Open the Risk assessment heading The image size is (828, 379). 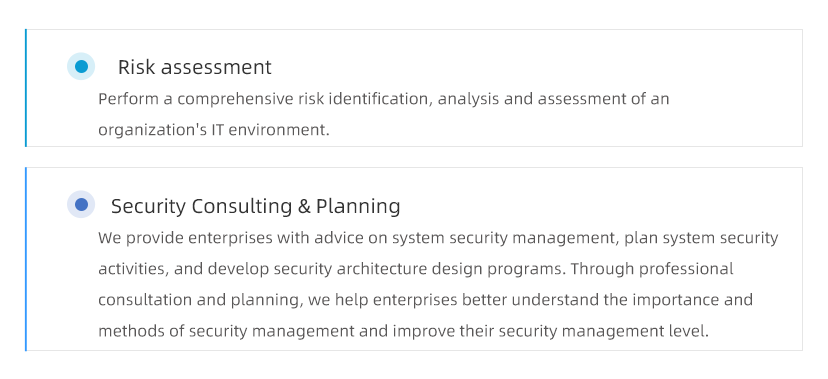click(194, 67)
